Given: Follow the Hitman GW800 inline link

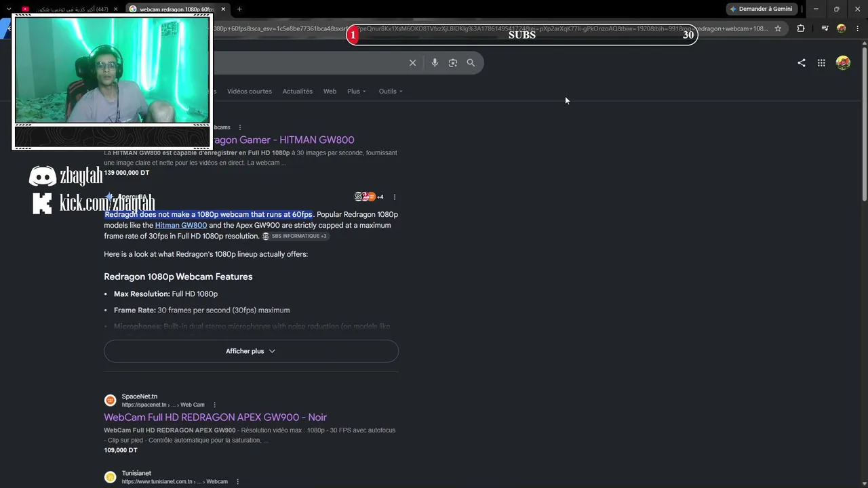Looking at the screenshot, I should (181, 226).
